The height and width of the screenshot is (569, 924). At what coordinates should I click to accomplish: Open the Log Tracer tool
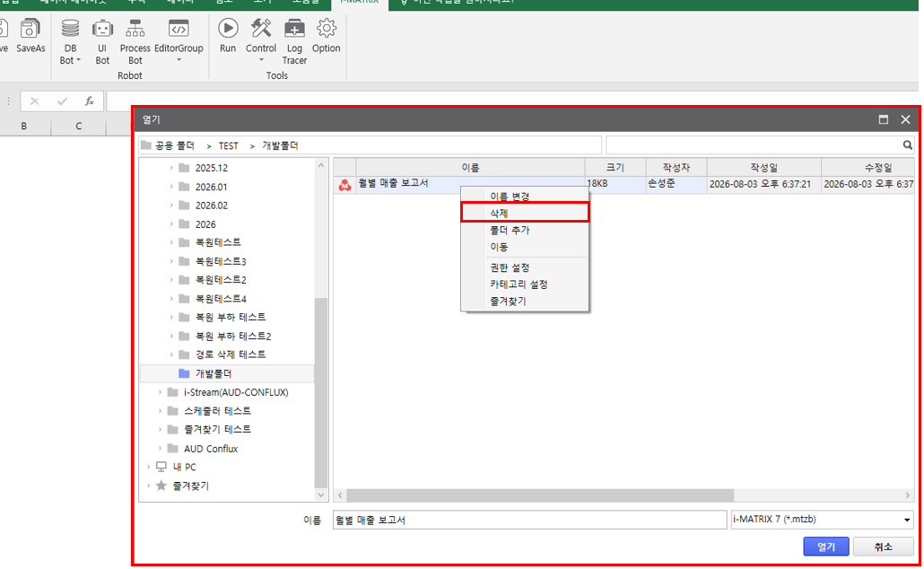coord(294,41)
